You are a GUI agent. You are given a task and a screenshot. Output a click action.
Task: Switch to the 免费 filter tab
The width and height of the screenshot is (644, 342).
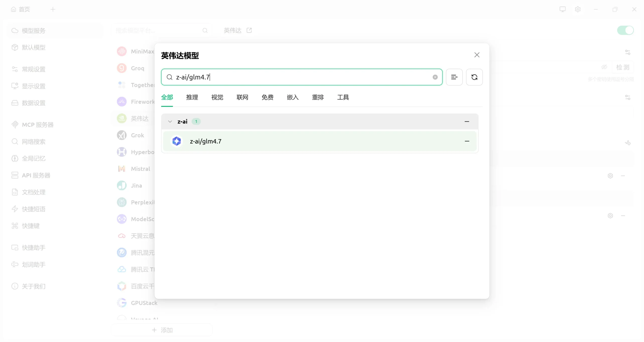point(267,97)
